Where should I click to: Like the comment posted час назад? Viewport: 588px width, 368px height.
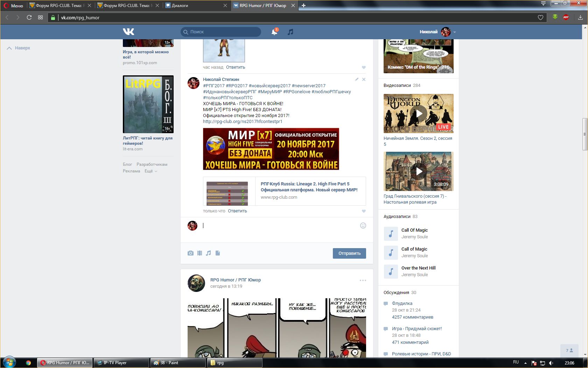(364, 67)
